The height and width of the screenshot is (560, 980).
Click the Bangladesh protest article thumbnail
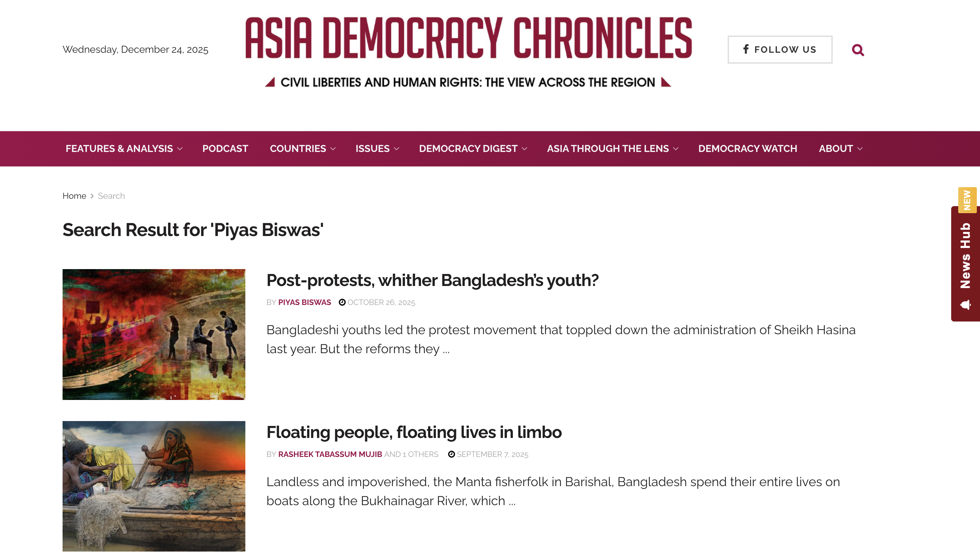pyautogui.click(x=154, y=334)
